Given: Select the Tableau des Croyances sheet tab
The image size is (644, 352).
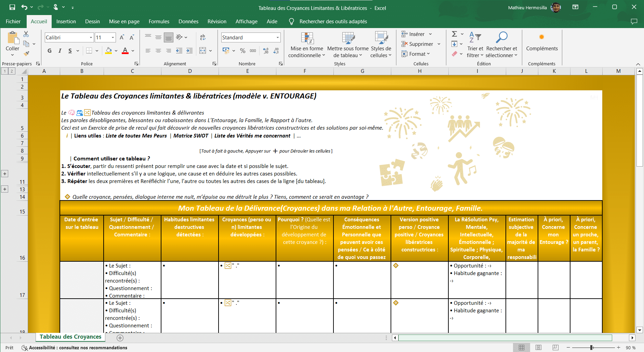Looking at the screenshot, I should 70,337.
